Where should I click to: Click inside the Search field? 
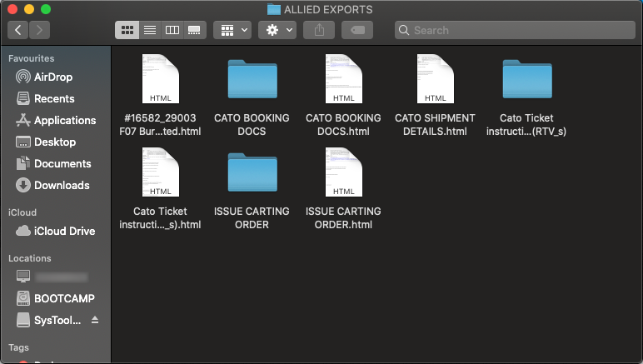pyautogui.click(x=515, y=30)
